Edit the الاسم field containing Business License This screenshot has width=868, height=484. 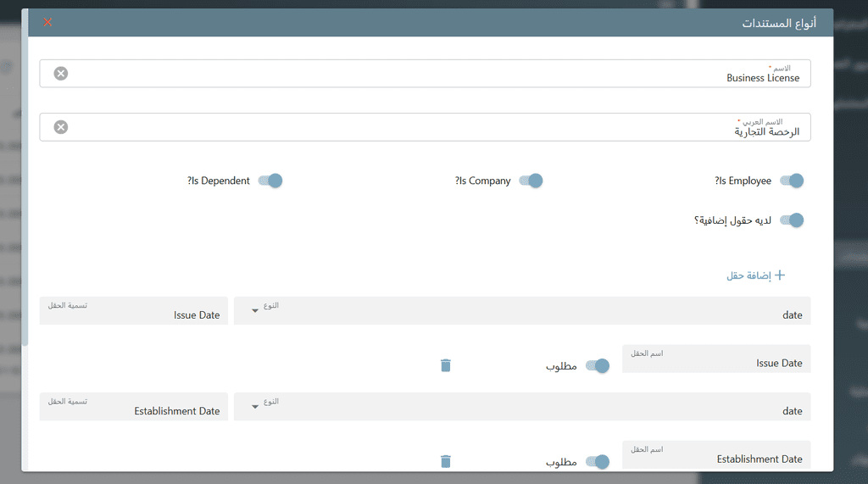(x=426, y=74)
